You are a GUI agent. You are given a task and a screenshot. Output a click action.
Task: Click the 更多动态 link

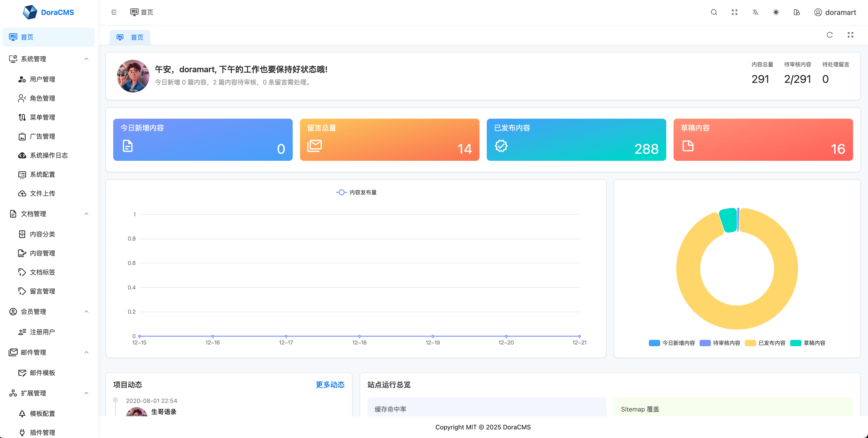(x=330, y=385)
